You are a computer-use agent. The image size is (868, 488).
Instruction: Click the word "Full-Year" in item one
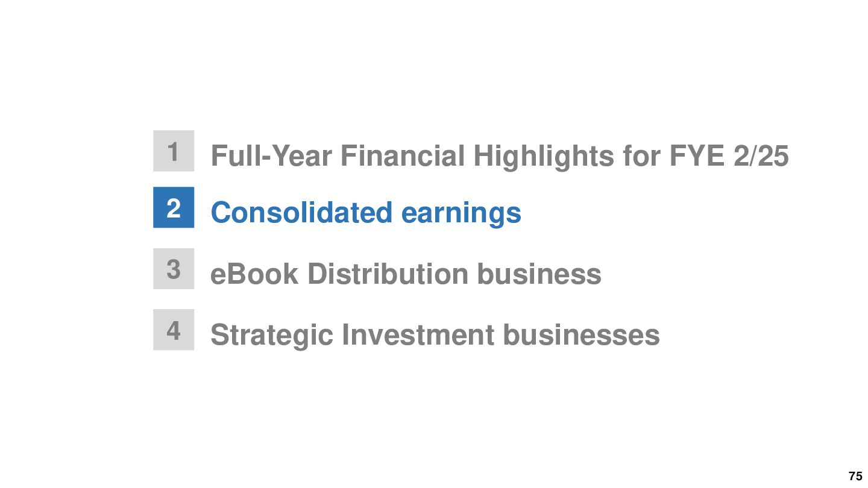(271, 156)
